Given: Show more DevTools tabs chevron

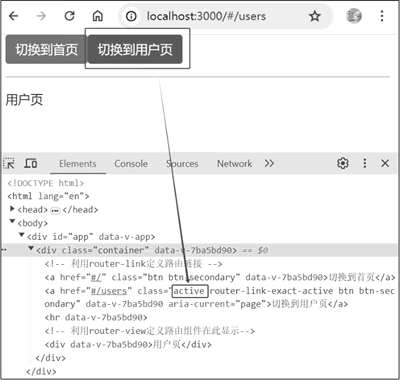Looking at the screenshot, I should (269, 163).
